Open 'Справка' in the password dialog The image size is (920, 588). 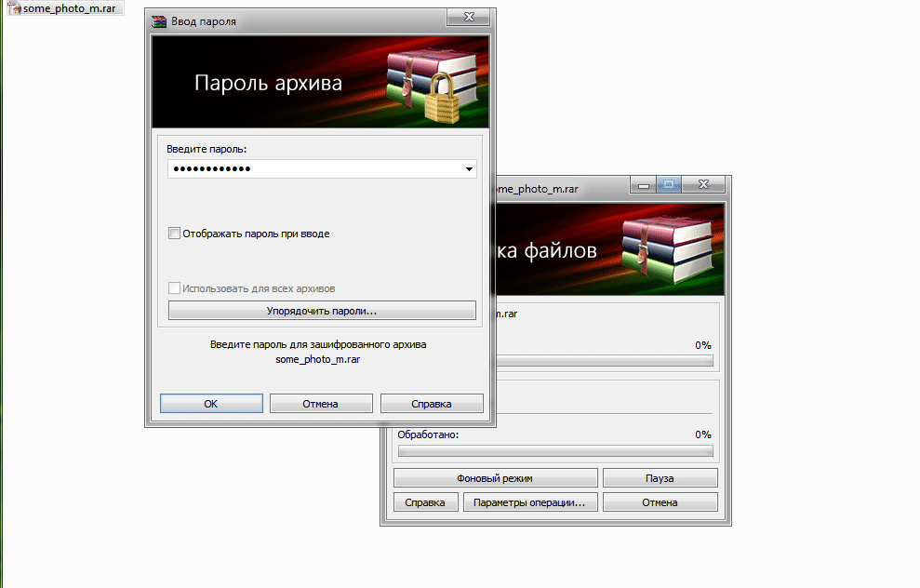tap(432, 404)
